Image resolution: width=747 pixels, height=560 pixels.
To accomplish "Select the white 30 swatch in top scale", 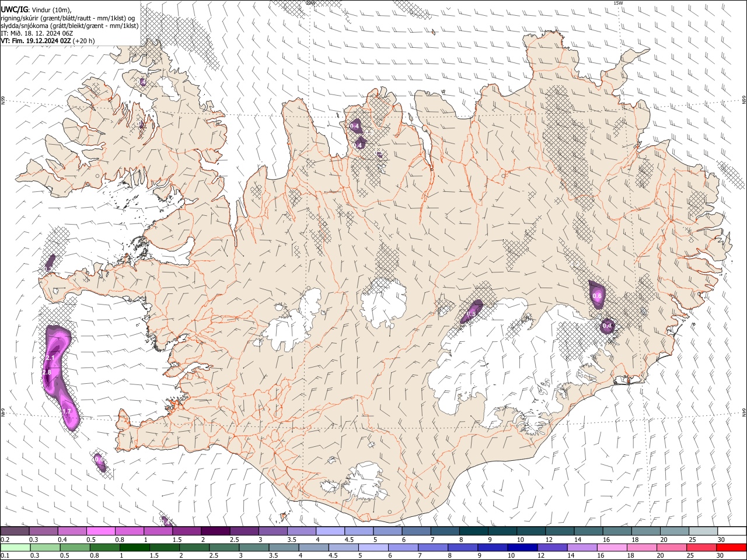I will tap(732, 531).
